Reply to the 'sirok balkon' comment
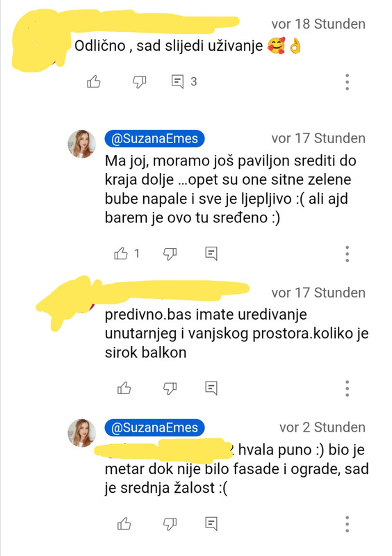392x556 pixels. [x=211, y=389]
